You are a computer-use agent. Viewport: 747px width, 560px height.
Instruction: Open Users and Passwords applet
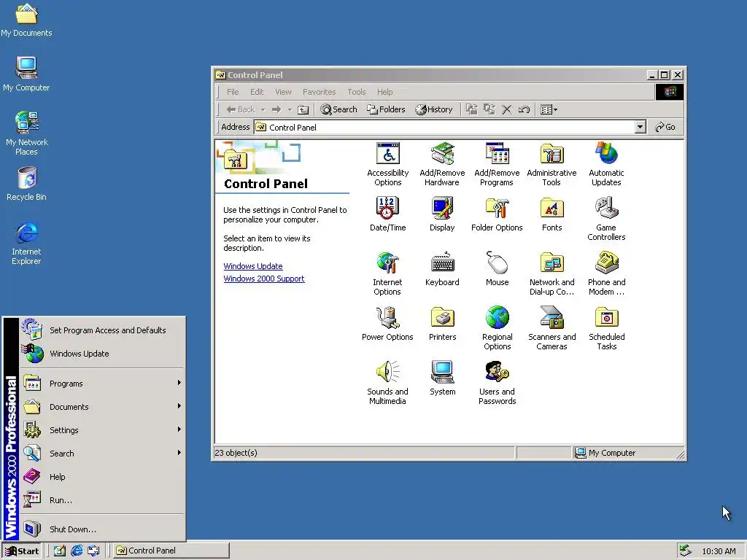point(497,384)
